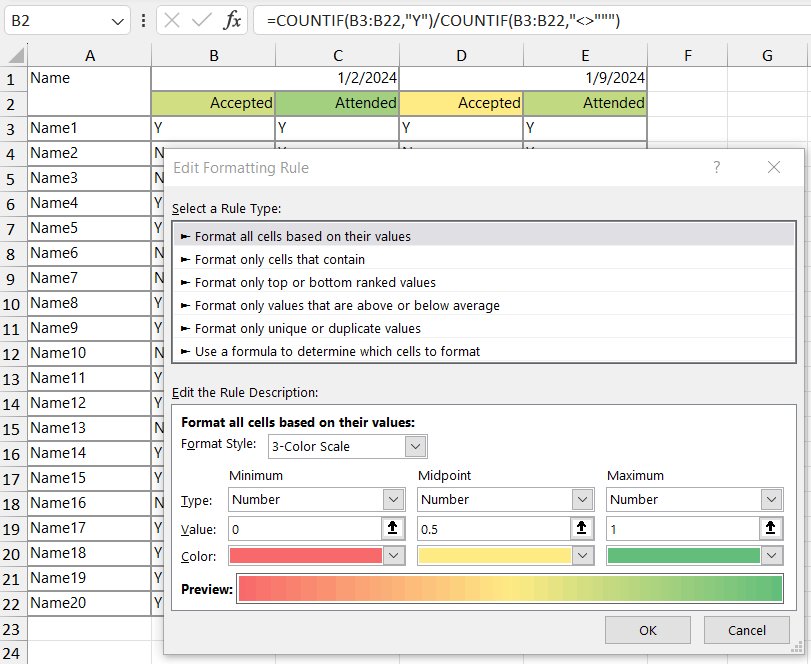Click cell 'Name1'
This screenshot has width=811, height=664.
pyautogui.click(x=89, y=128)
